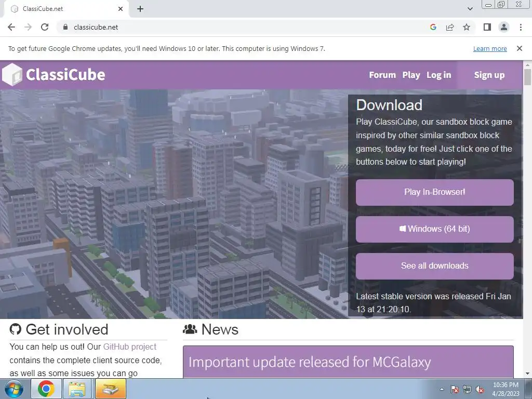This screenshot has height=399, width=532.
Task: Click the page vertical scrollbar thumb
Action: 527,77
